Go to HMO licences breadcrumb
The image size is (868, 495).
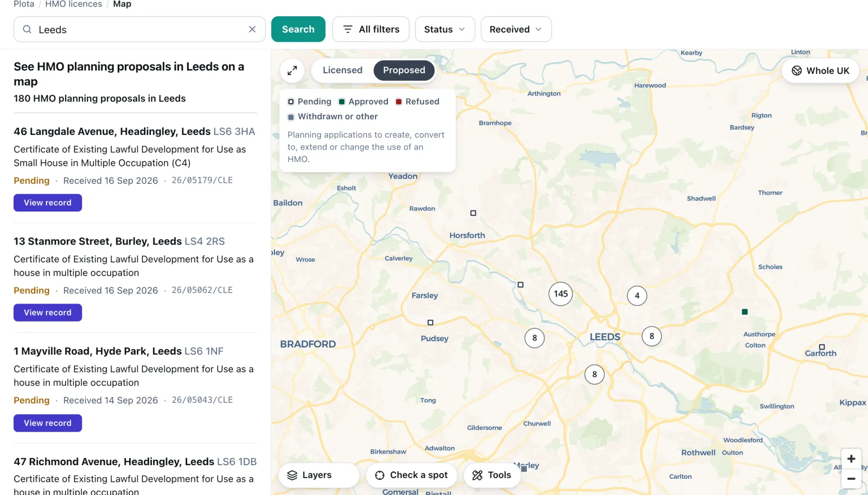73,4
